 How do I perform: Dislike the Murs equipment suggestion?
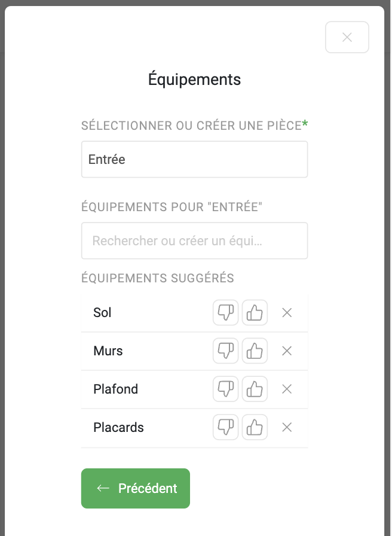226,351
